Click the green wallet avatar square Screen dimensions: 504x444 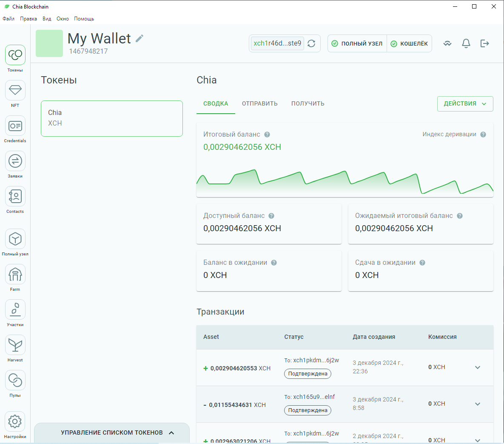coord(49,43)
